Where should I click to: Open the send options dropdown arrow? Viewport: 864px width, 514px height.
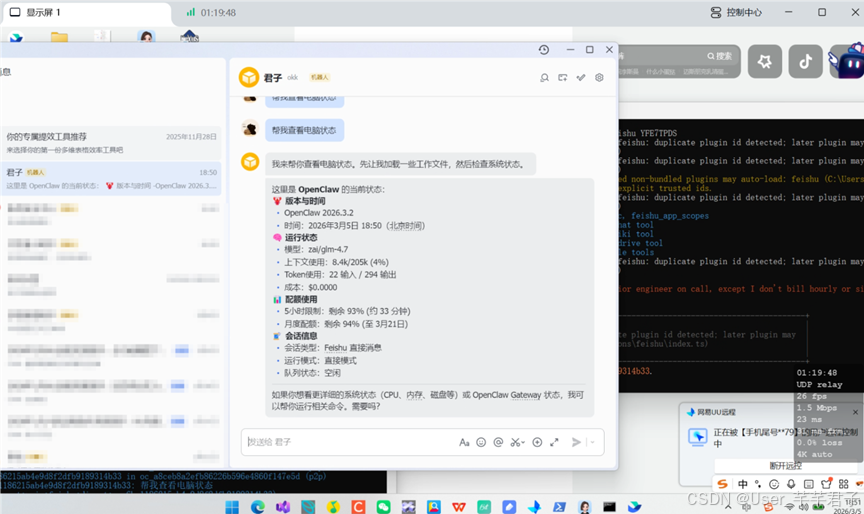[x=593, y=442]
